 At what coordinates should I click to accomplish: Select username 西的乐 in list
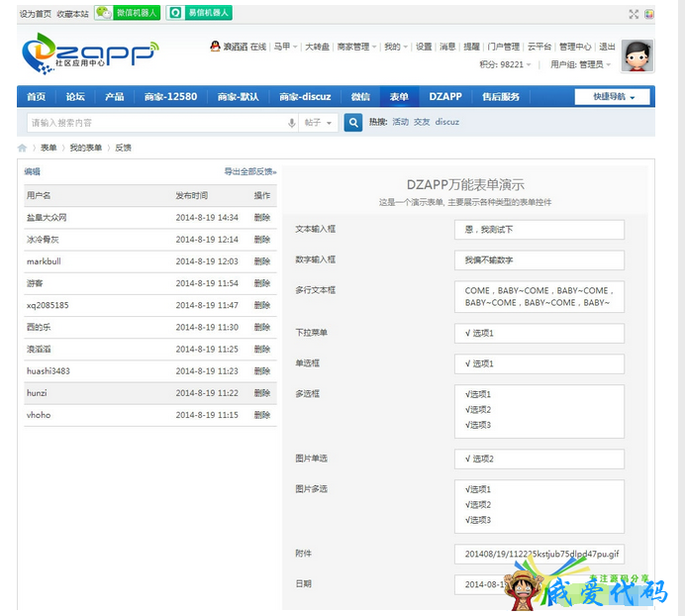(39, 327)
